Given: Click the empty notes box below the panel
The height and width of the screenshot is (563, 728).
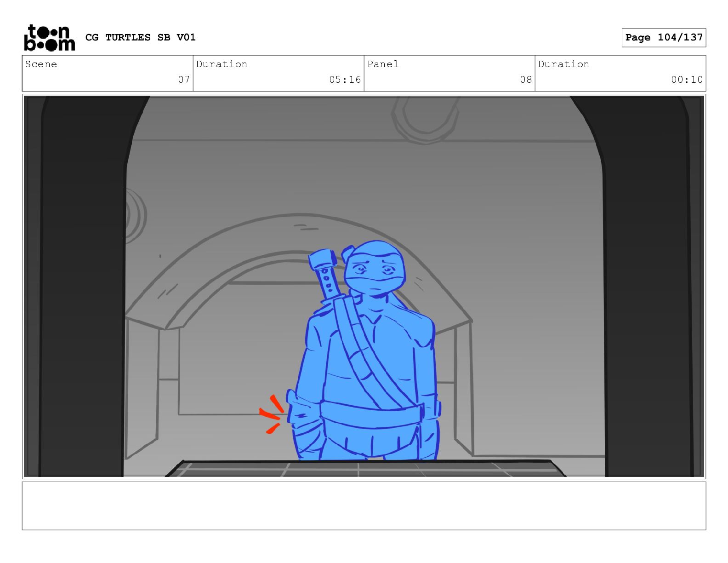Looking at the screenshot, I should 364,506.
